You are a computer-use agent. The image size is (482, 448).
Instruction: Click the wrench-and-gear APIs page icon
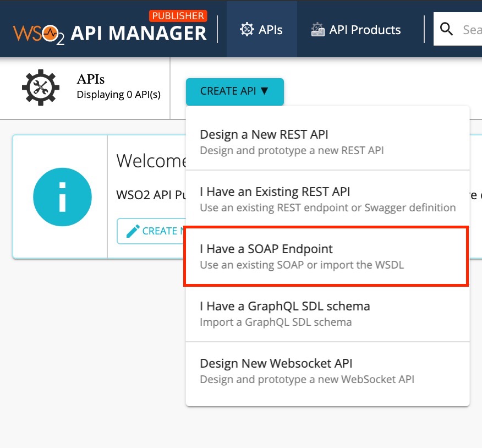[39, 88]
